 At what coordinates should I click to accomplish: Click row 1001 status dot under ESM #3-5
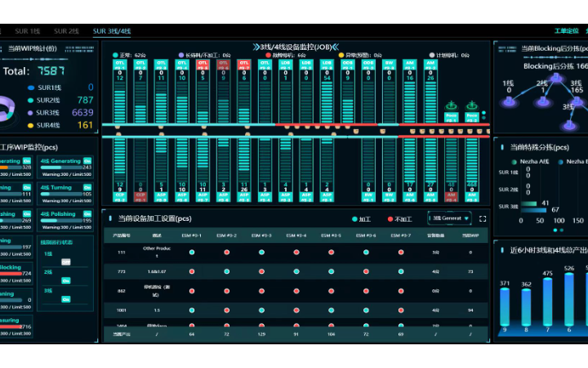331,310
